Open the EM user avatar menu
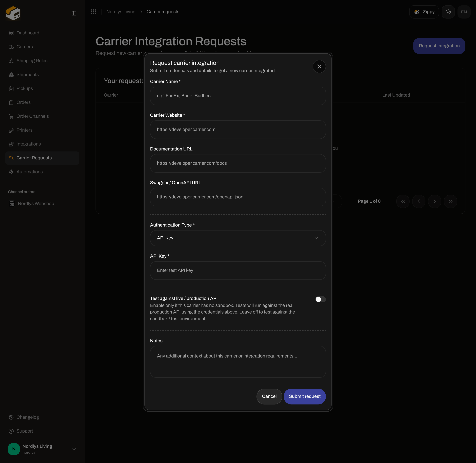Viewport: 476px width, 463px height. pyautogui.click(x=464, y=12)
